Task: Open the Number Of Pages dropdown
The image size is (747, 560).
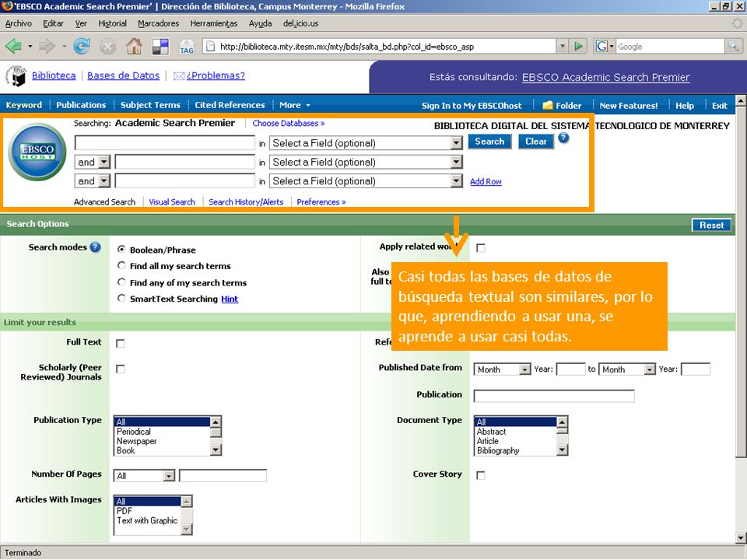Action: [x=145, y=476]
